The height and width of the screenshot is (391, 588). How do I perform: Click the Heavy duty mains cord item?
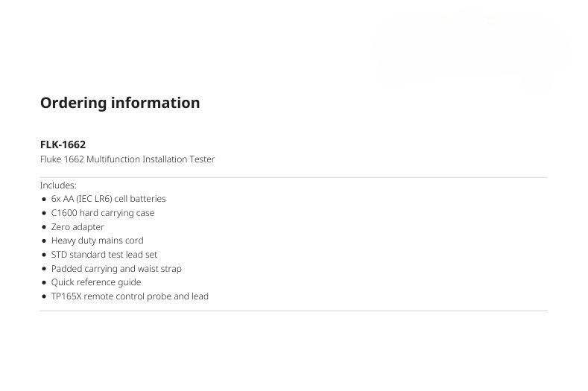98,241
